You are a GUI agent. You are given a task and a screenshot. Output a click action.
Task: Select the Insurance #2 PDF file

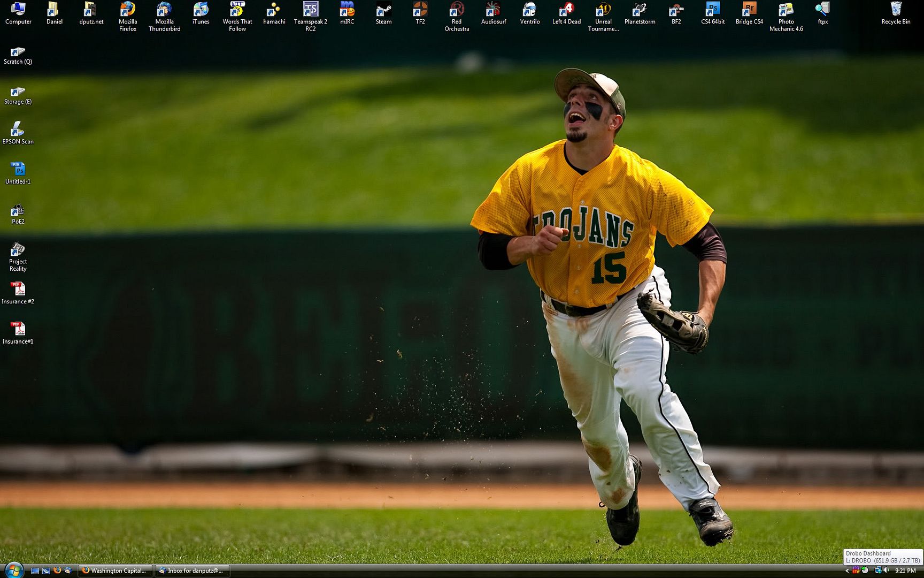point(18,290)
